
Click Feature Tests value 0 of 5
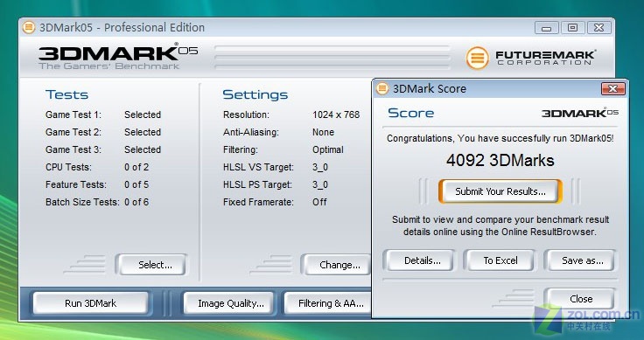(136, 184)
